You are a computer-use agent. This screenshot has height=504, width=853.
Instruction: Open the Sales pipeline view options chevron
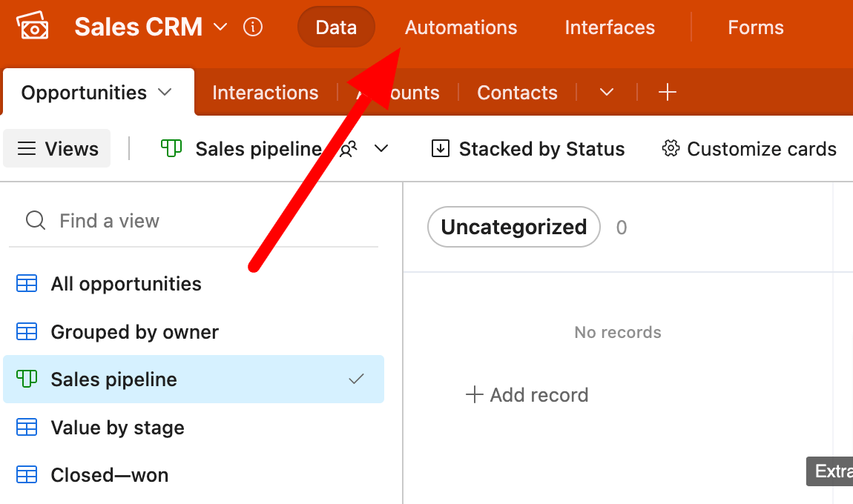381,148
